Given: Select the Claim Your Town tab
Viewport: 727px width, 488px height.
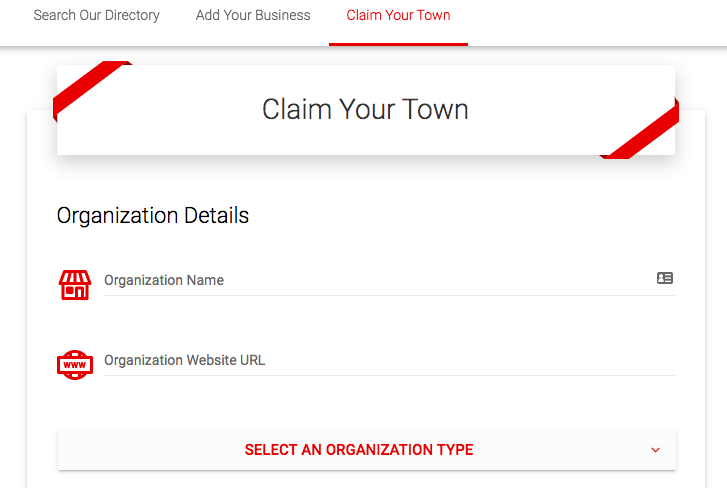Looking at the screenshot, I should [398, 16].
